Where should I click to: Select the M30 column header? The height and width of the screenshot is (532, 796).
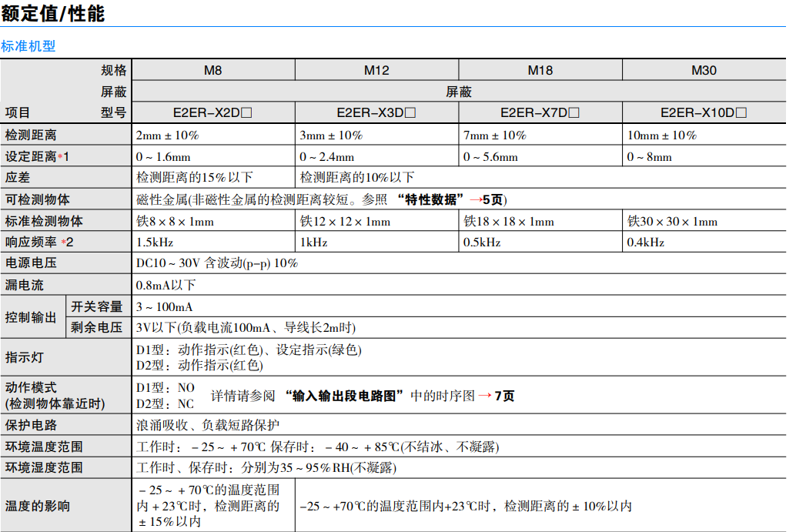(704, 71)
